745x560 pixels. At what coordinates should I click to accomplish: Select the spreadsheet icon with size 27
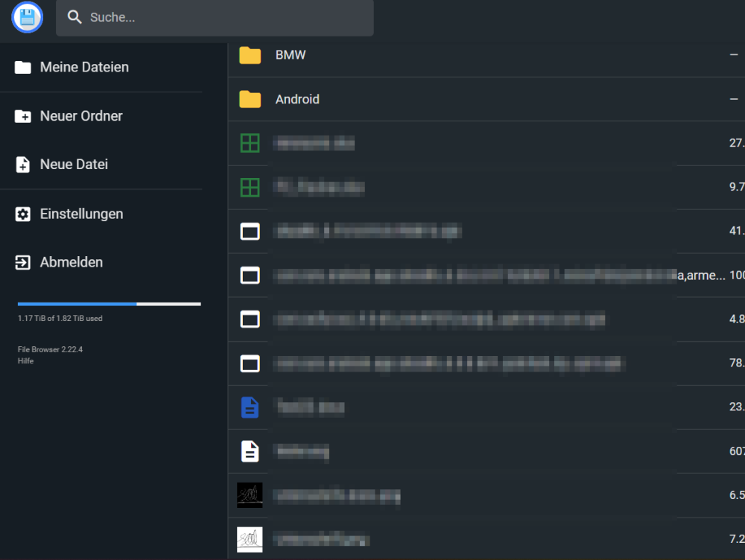coord(250,143)
